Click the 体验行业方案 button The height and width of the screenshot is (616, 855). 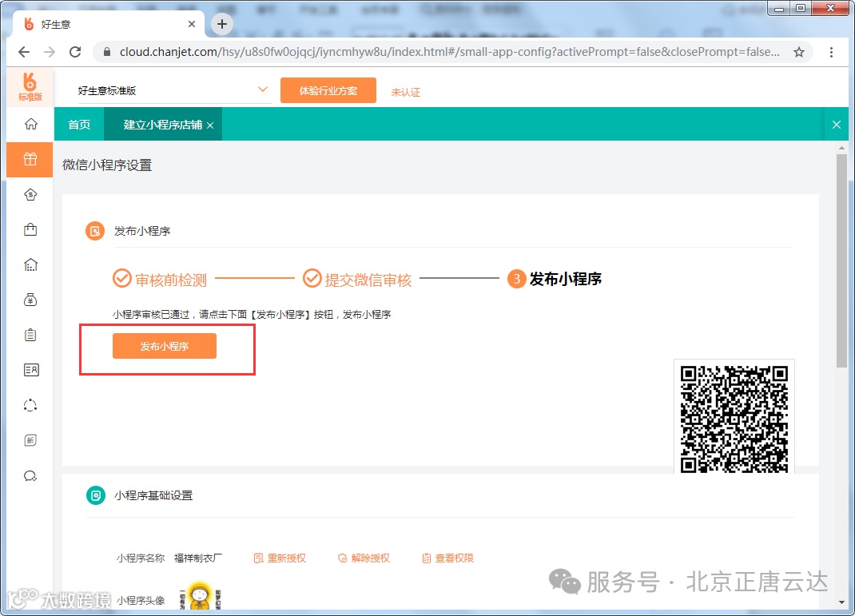pyautogui.click(x=328, y=90)
